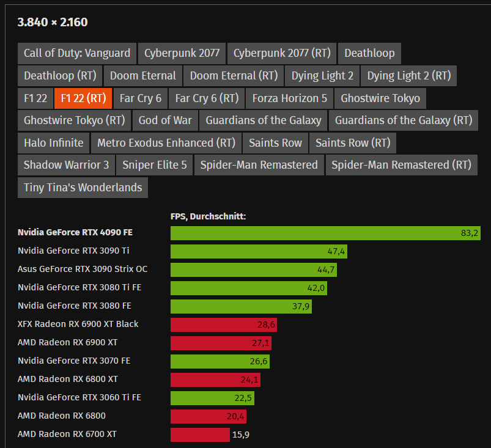Click the 83,2 FPS green bar
Viewport: 491px width, 448px height.
(325, 233)
